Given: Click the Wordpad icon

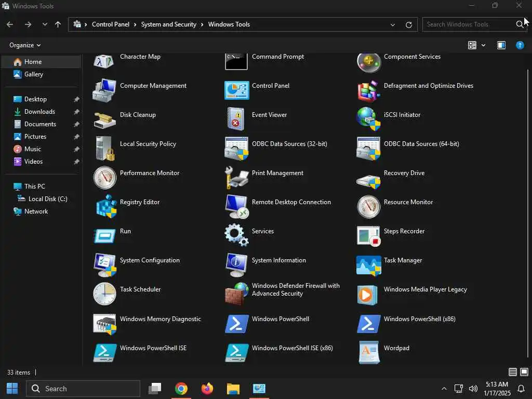Looking at the screenshot, I should point(369,353).
